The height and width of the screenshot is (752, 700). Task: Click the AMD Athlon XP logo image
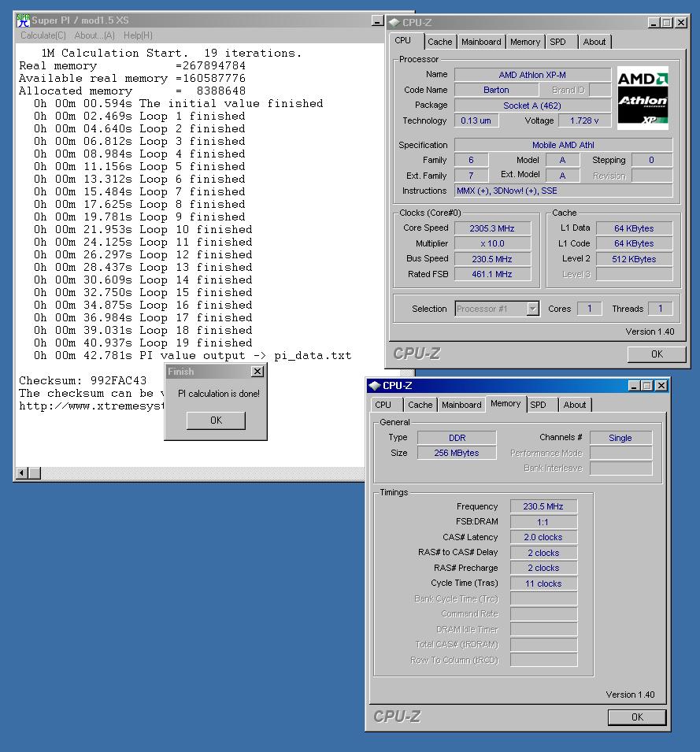(x=643, y=98)
